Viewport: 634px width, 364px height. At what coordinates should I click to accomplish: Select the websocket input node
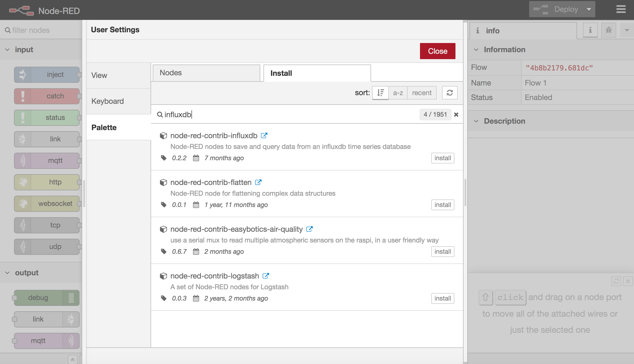(x=47, y=204)
